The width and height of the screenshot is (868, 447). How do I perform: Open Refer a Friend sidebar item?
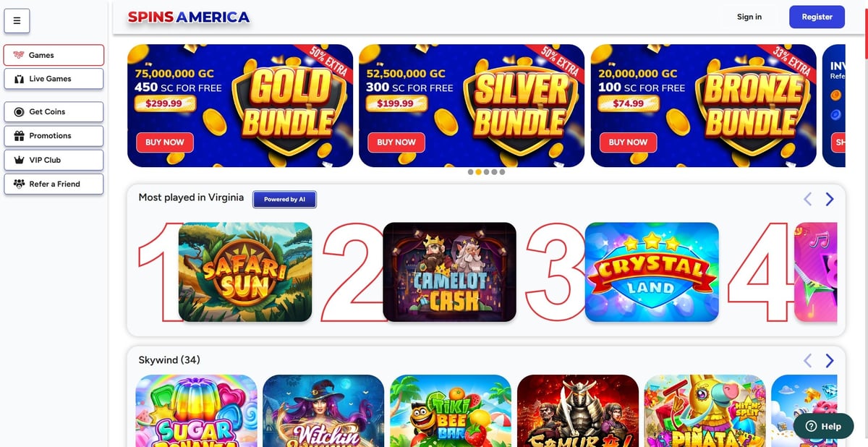(54, 184)
